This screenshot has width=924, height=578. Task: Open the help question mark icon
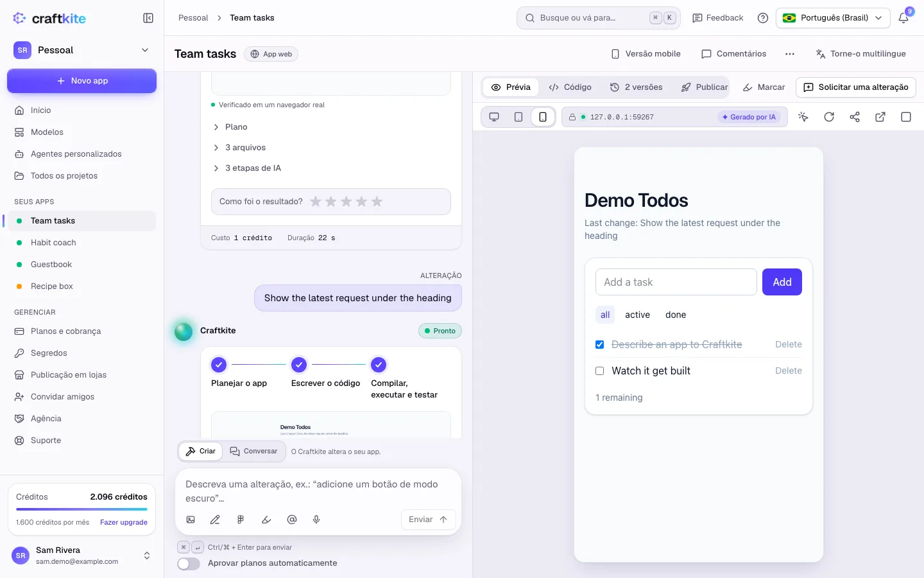point(763,18)
